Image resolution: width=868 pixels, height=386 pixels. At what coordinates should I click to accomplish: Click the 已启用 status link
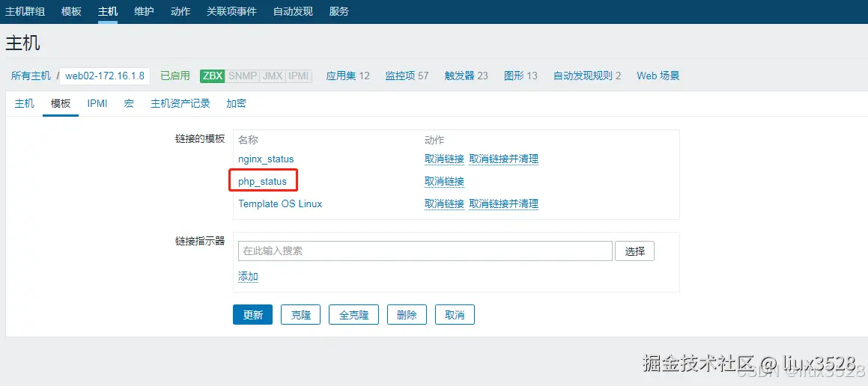[175, 76]
